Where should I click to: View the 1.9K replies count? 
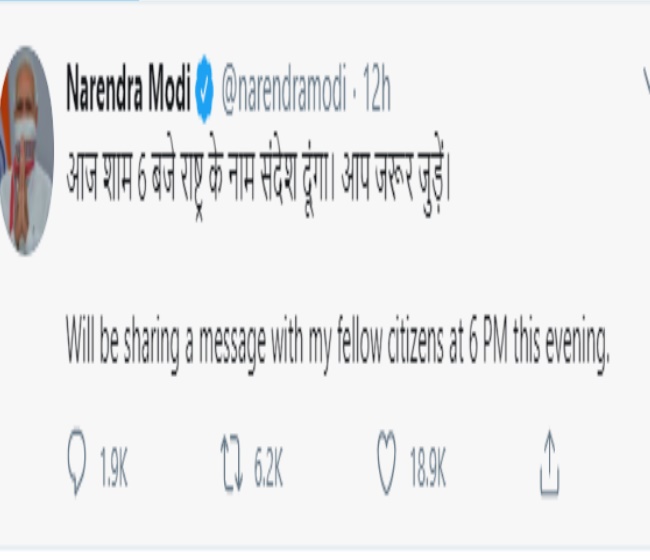[114, 467]
